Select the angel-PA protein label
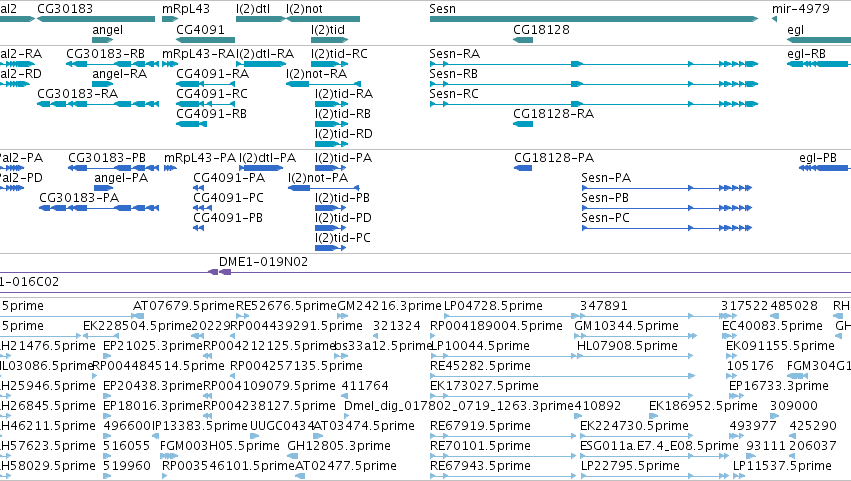Image resolution: width=851 pixels, height=481 pixels. 121,178
